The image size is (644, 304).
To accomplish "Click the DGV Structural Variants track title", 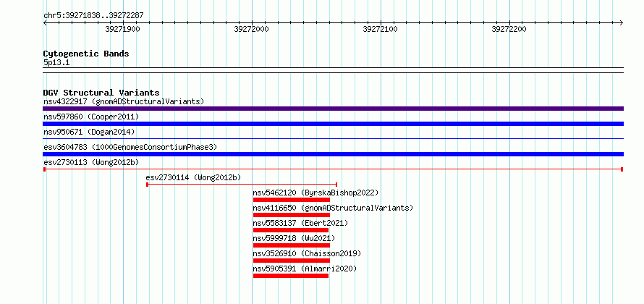I will 101,93.
